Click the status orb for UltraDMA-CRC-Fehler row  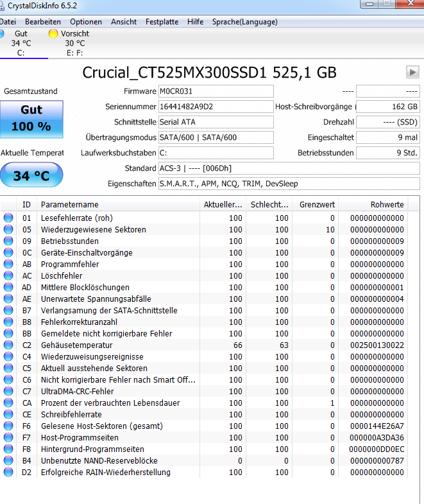tap(8, 391)
